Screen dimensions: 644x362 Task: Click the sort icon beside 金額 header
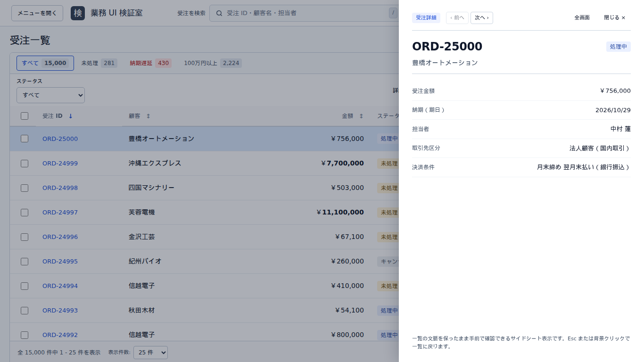point(361,116)
